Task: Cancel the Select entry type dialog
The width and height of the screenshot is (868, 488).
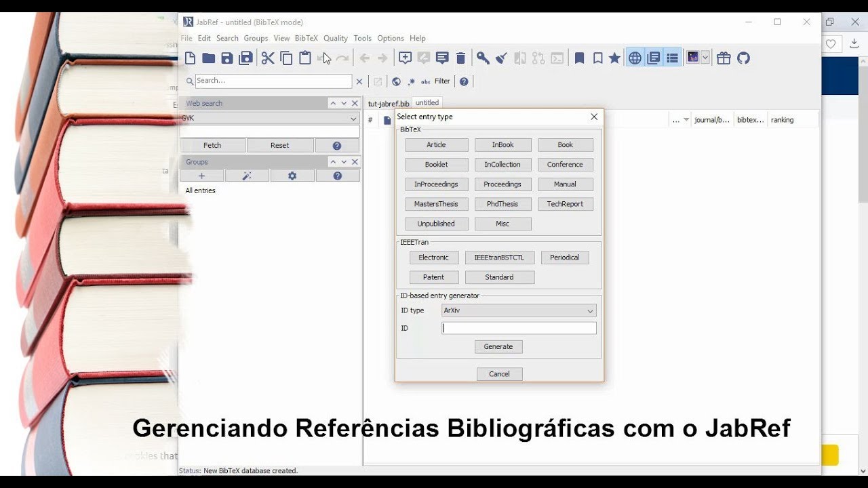Action: pyautogui.click(x=499, y=374)
